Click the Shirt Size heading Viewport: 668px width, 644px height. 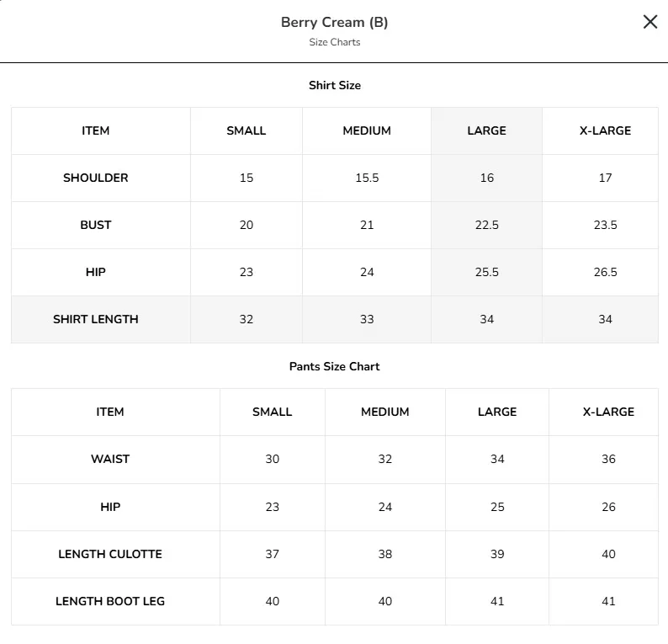point(335,85)
